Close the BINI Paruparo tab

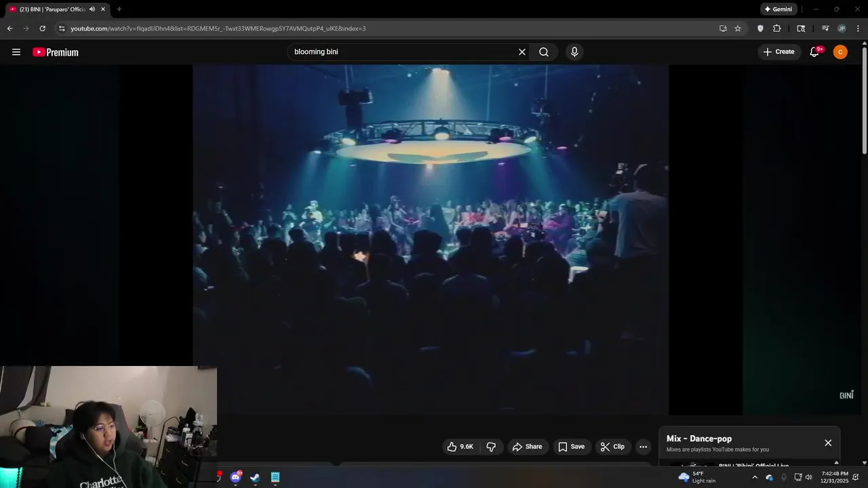pyautogui.click(x=103, y=9)
